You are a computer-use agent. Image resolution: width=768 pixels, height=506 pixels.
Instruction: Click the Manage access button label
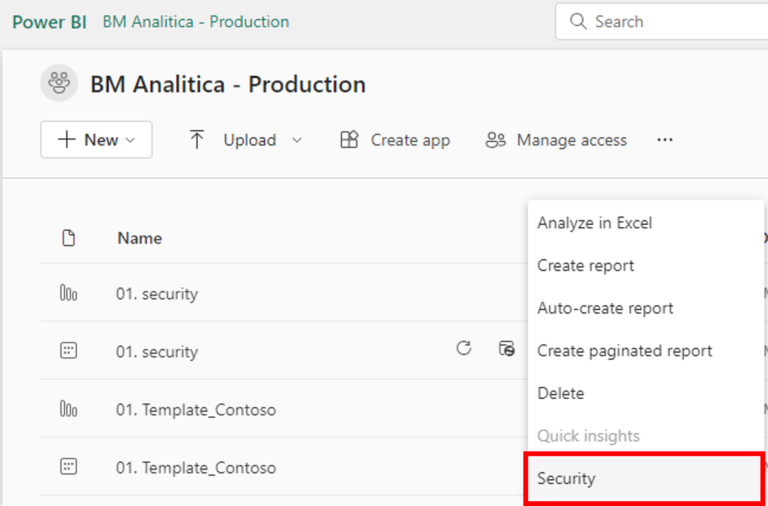click(x=572, y=140)
